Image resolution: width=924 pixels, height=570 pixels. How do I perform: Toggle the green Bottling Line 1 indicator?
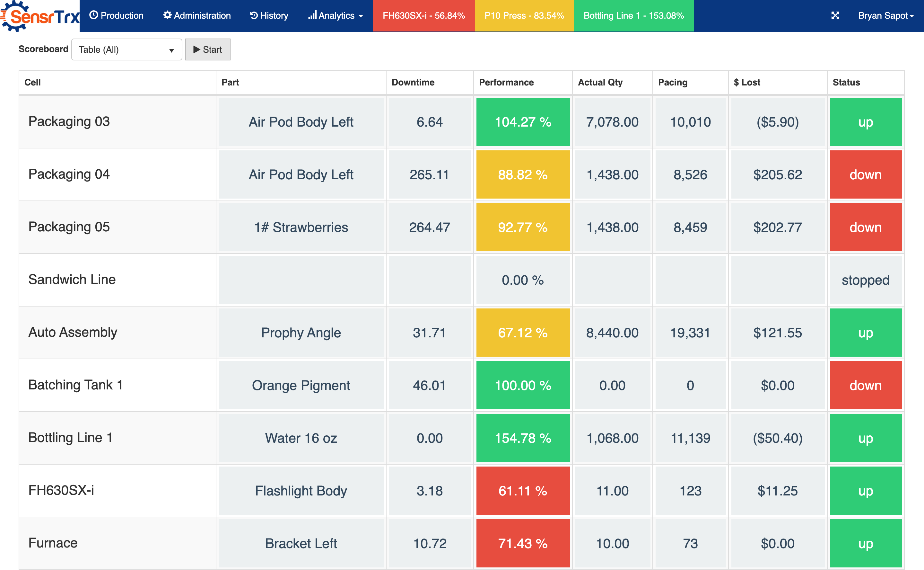point(633,15)
